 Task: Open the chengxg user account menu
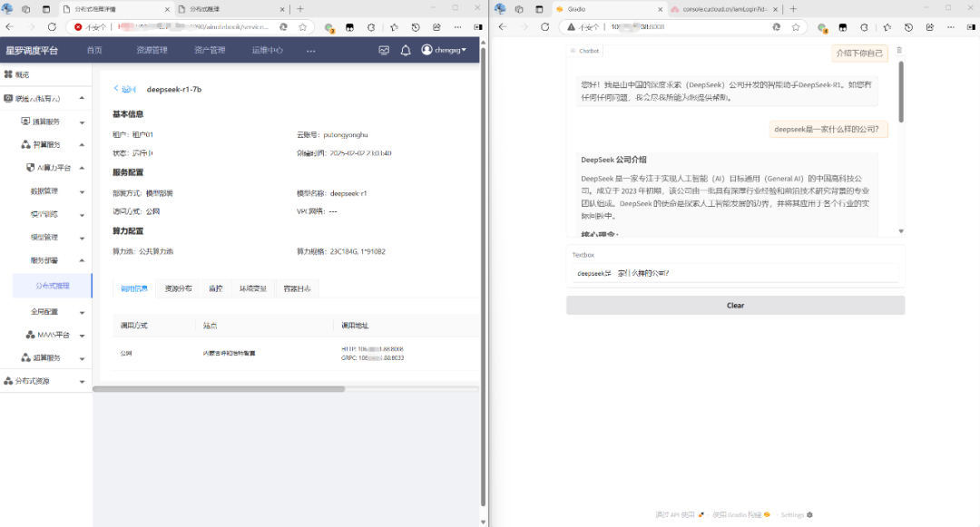pos(444,50)
